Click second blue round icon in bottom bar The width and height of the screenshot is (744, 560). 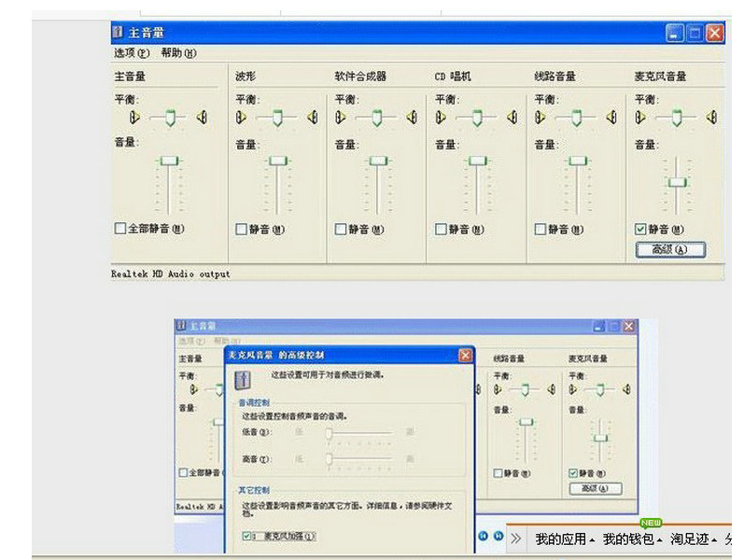(498, 536)
